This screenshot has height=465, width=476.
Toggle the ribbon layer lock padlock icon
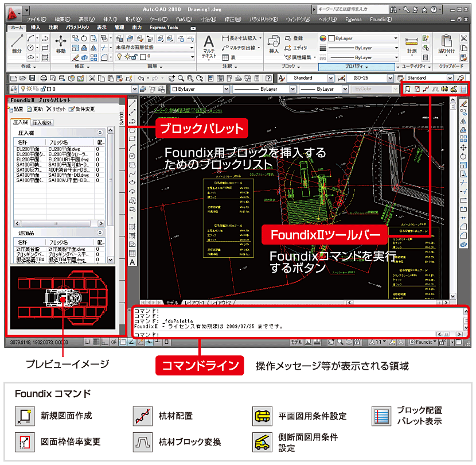(x=134, y=56)
